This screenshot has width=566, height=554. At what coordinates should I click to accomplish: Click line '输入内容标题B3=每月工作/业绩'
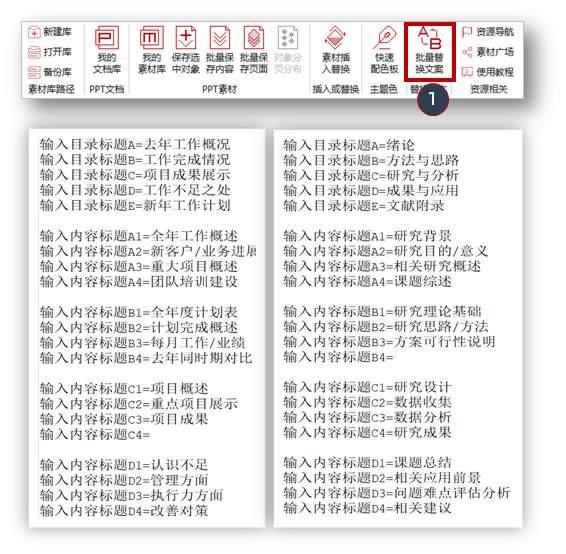click(x=143, y=343)
